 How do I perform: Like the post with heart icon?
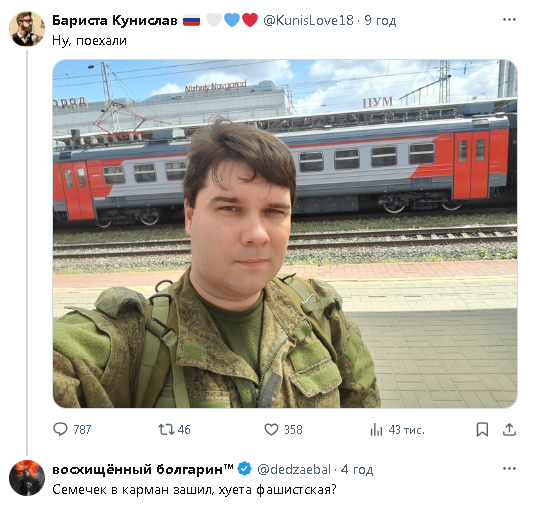271,429
